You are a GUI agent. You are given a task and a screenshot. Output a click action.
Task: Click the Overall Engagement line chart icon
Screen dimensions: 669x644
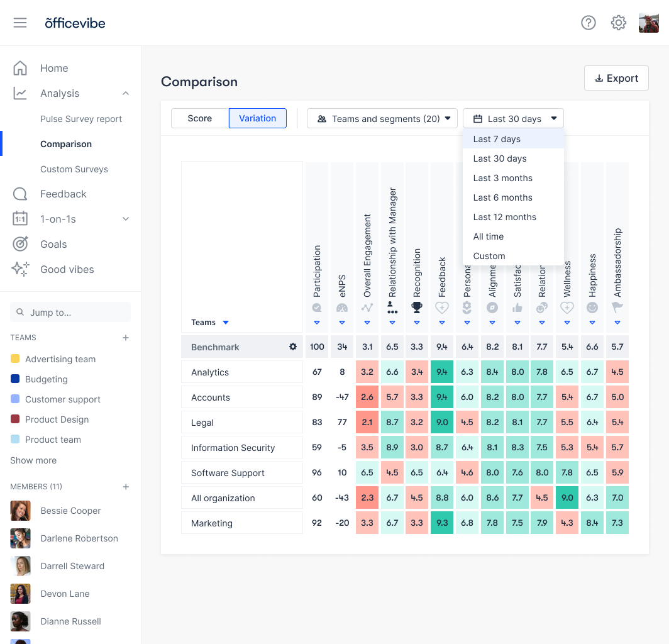tap(367, 308)
